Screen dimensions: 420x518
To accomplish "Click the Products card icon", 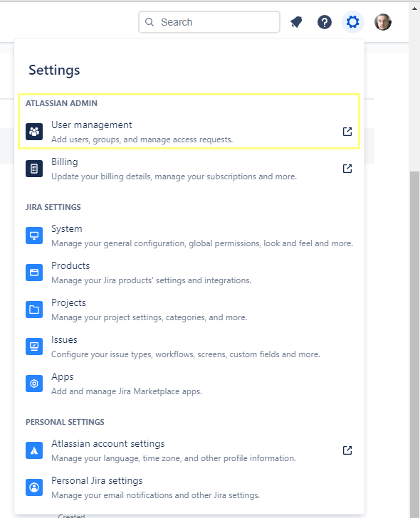I will pos(34,273).
